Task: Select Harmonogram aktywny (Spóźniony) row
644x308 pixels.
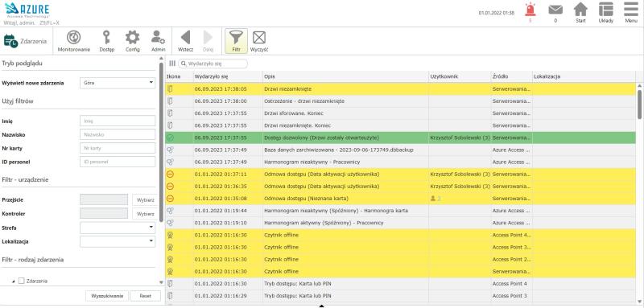Action: (400, 223)
